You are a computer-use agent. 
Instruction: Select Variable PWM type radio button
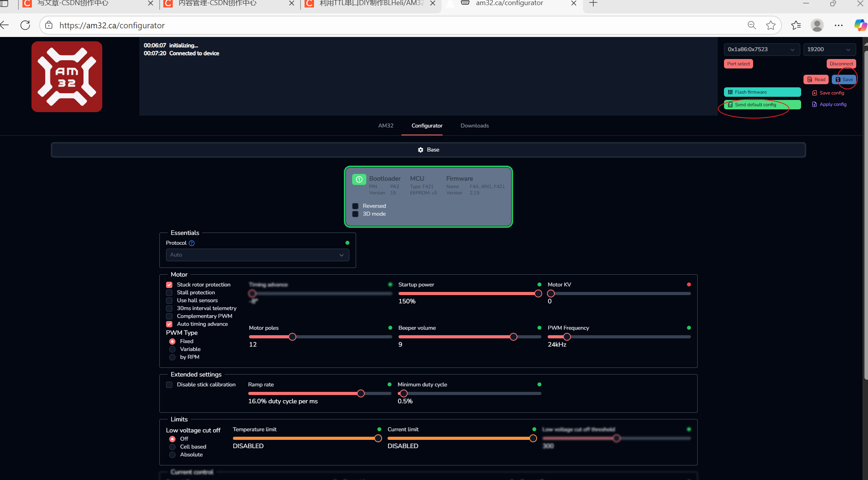tap(172, 349)
